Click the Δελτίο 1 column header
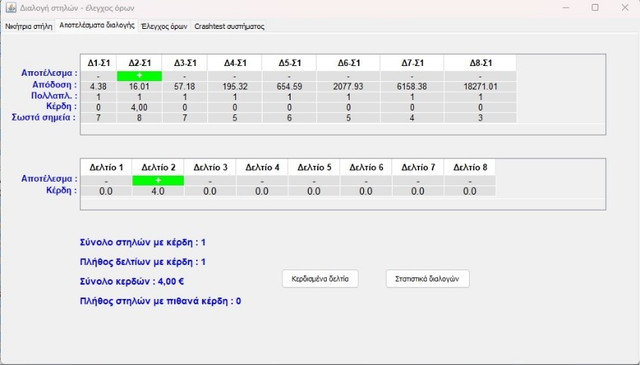The height and width of the screenshot is (365, 640). coord(106,167)
